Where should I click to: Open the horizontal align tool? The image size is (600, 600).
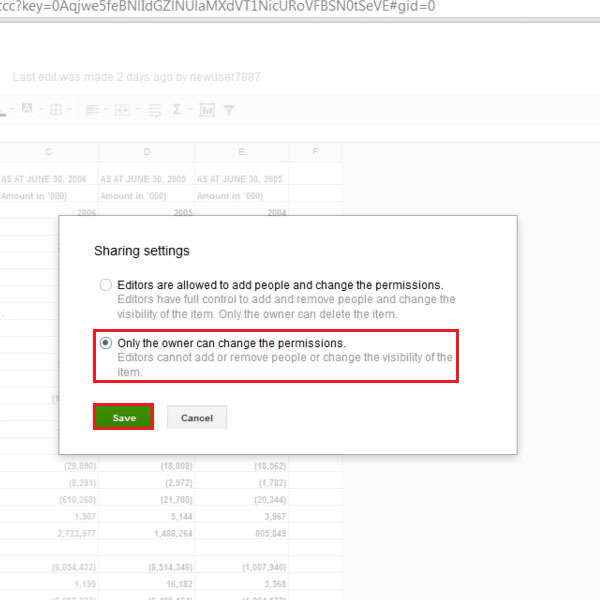91,110
